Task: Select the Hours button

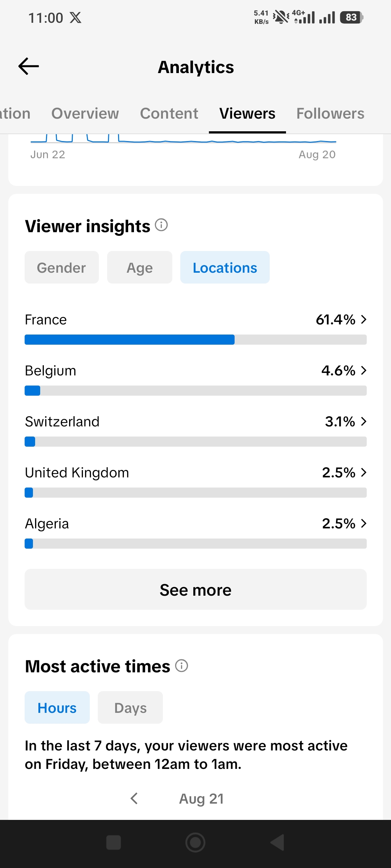Action: point(57,707)
